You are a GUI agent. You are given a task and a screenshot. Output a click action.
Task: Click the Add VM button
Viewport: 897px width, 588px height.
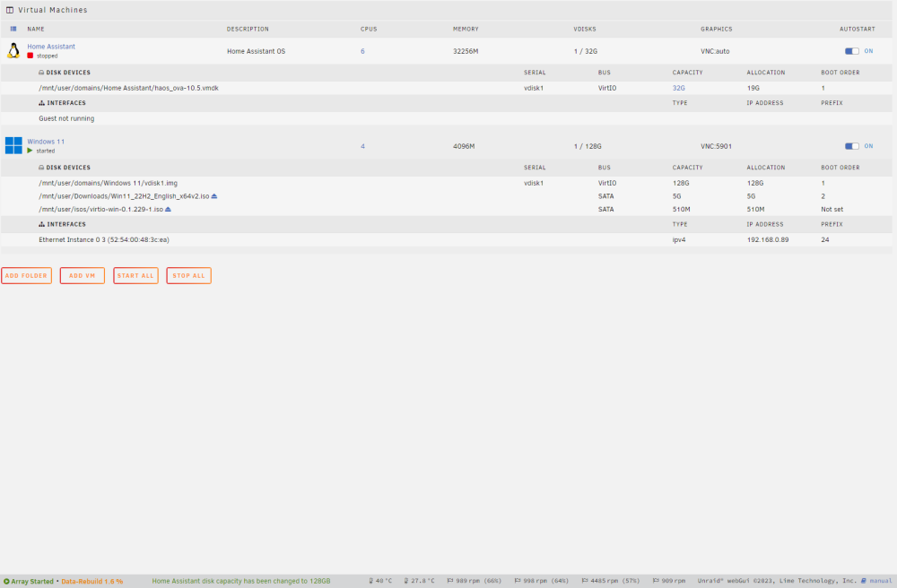83,275
